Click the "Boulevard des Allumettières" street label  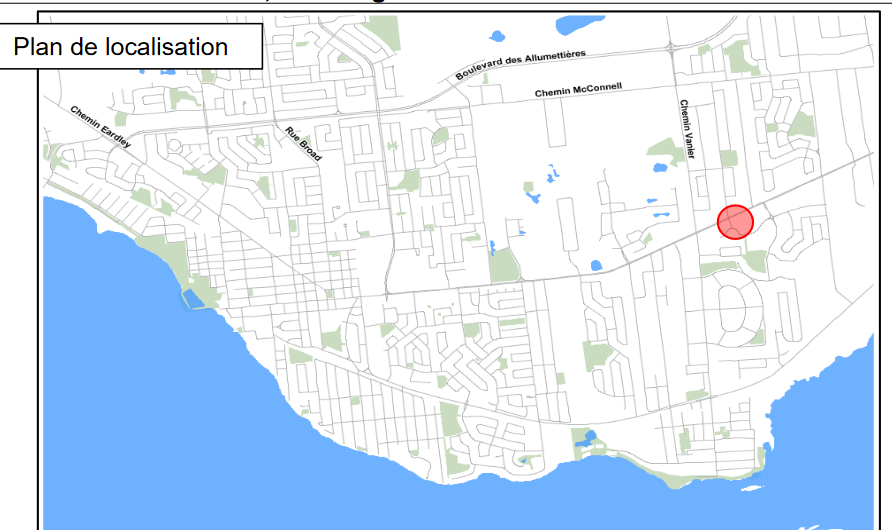[x=520, y=64]
